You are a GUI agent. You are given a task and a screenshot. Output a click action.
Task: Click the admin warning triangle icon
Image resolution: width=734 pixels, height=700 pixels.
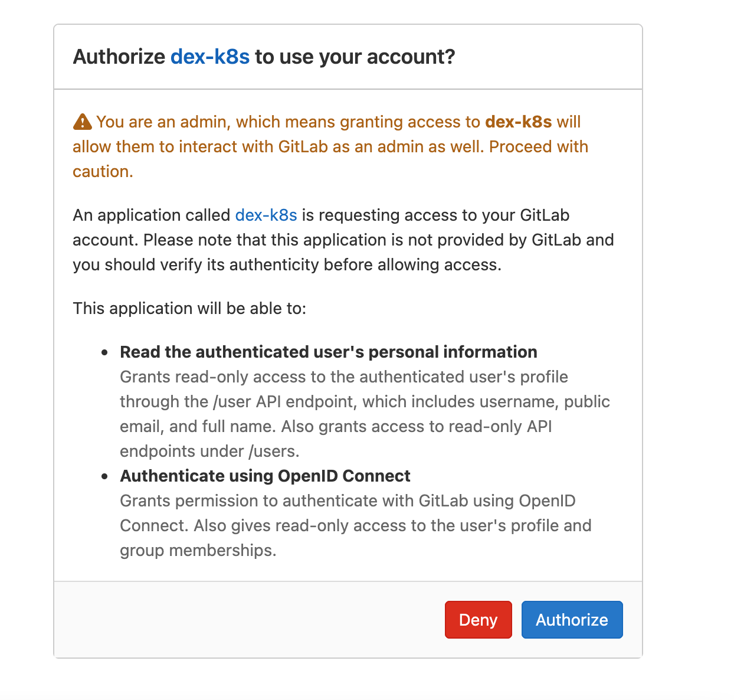[82, 122]
